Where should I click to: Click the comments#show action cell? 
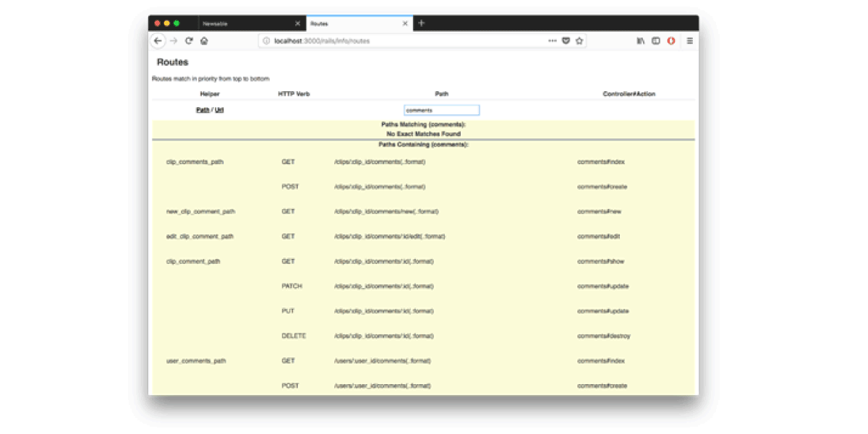[x=601, y=262]
